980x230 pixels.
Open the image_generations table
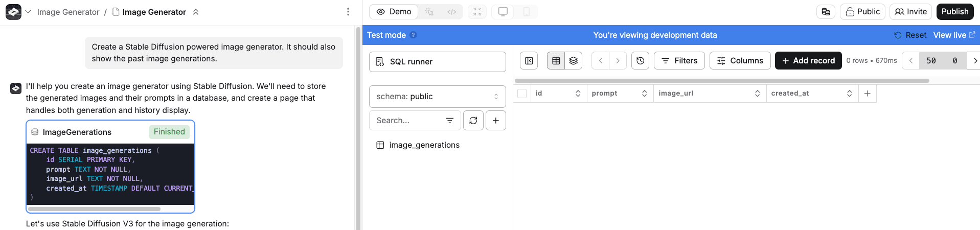[424, 145]
